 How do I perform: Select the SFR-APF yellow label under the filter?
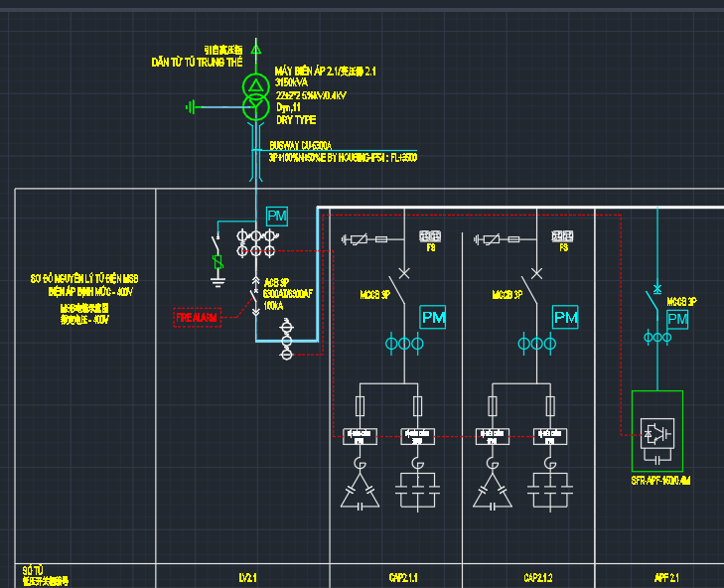pos(660,481)
